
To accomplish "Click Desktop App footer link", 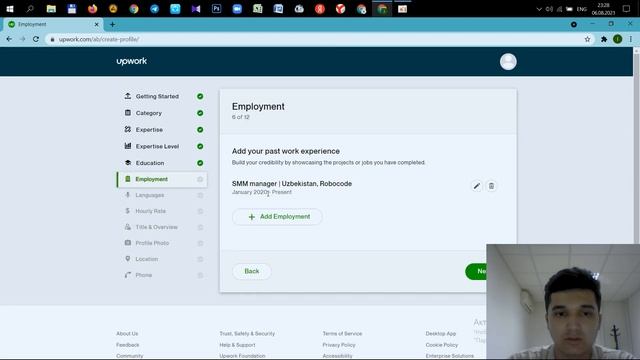I will [440, 333].
